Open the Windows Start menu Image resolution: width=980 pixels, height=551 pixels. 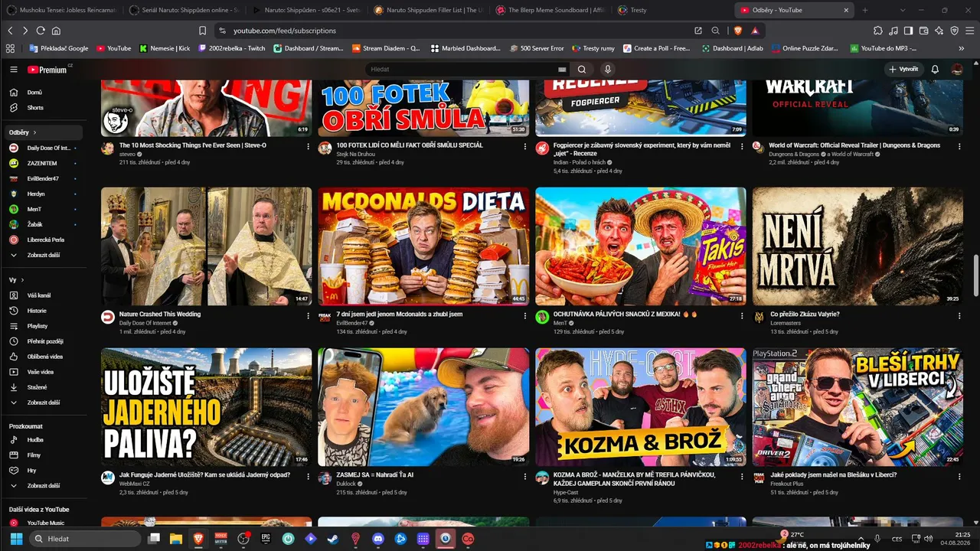click(17, 539)
